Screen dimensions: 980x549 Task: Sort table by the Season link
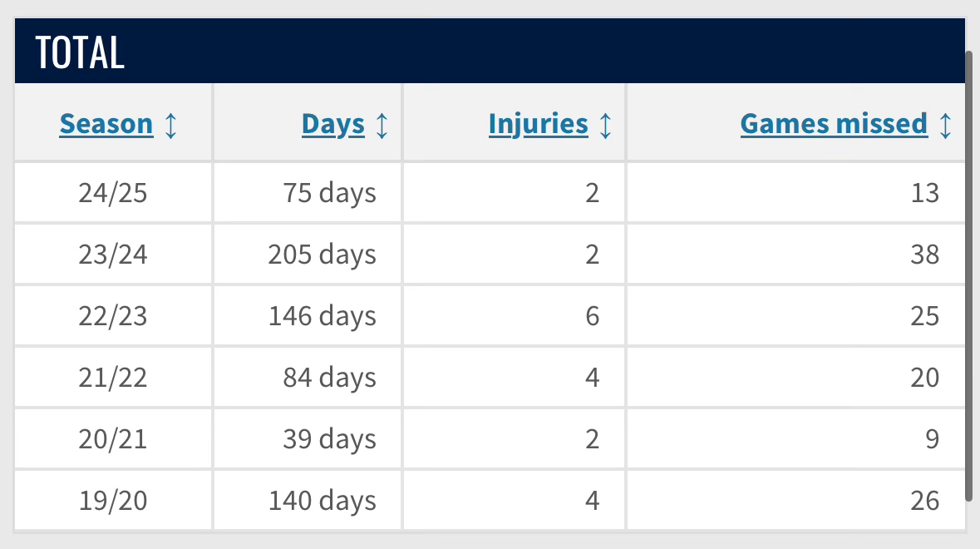pyautogui.click(x=106, y=125)
